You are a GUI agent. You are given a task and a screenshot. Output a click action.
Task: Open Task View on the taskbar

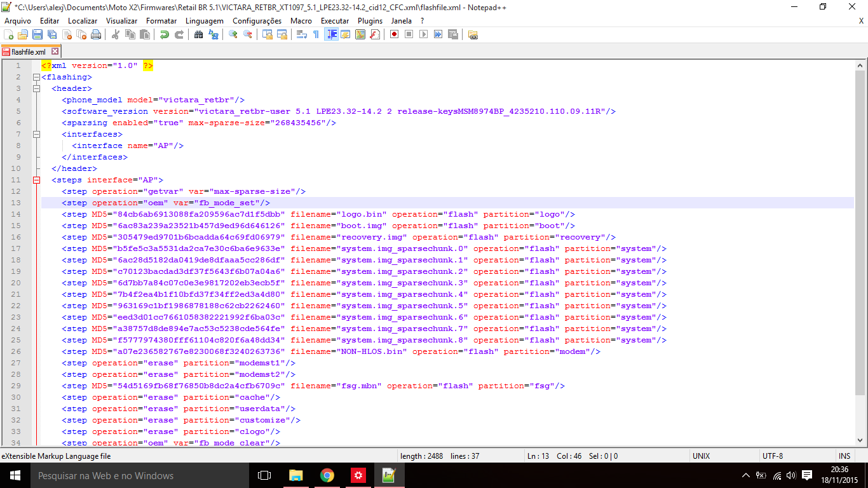click(x=264, y=475)
